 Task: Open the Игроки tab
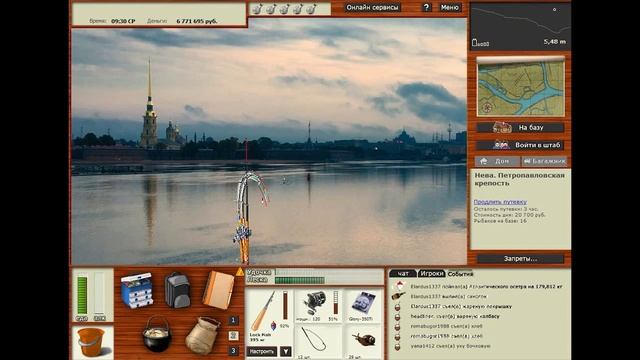tap(431, 273)
